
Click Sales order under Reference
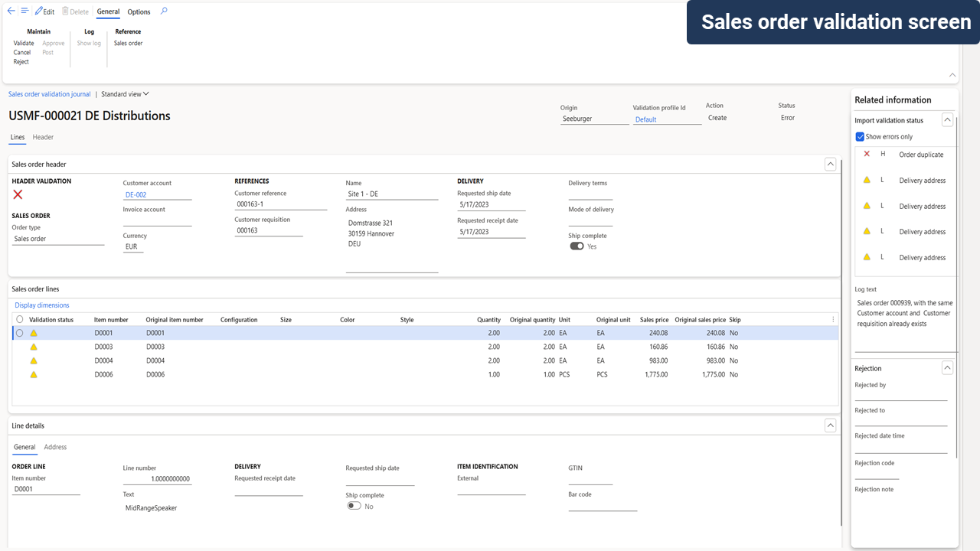(x=129, y=44)
